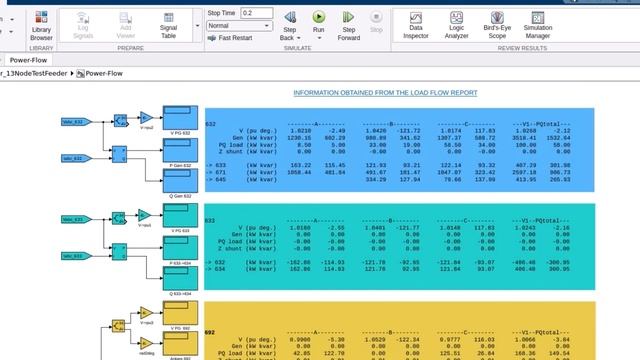Click the '-> 632' row in teal report
This screenshot has width=640, height=360.
pyautogui.click(x=388, y=262)
